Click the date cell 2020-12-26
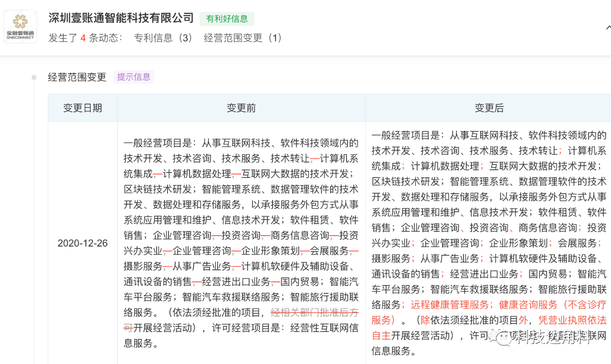This screenshot has height=364, width=611. [x=83, y=243]
